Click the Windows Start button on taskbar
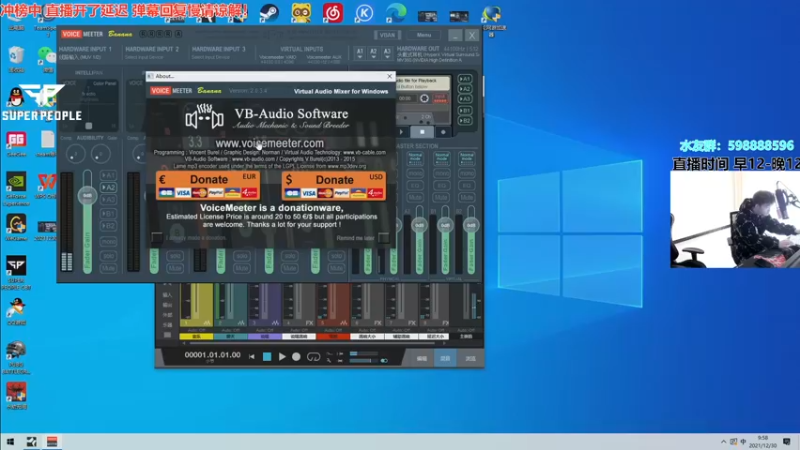Image resolution: width=800 pixels, height=450 pixels. pos(12,441)
